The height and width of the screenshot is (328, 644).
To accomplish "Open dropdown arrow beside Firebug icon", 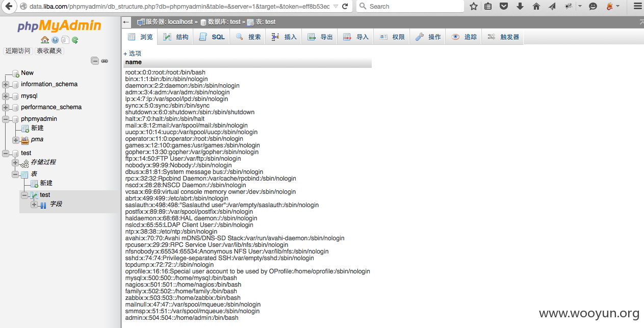I will [x=618, y=7].
